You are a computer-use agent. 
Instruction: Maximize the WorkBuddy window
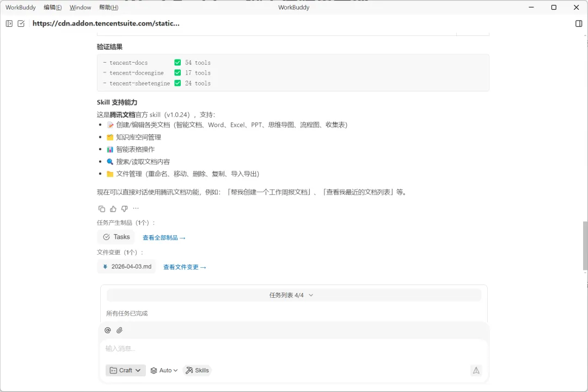554,8
